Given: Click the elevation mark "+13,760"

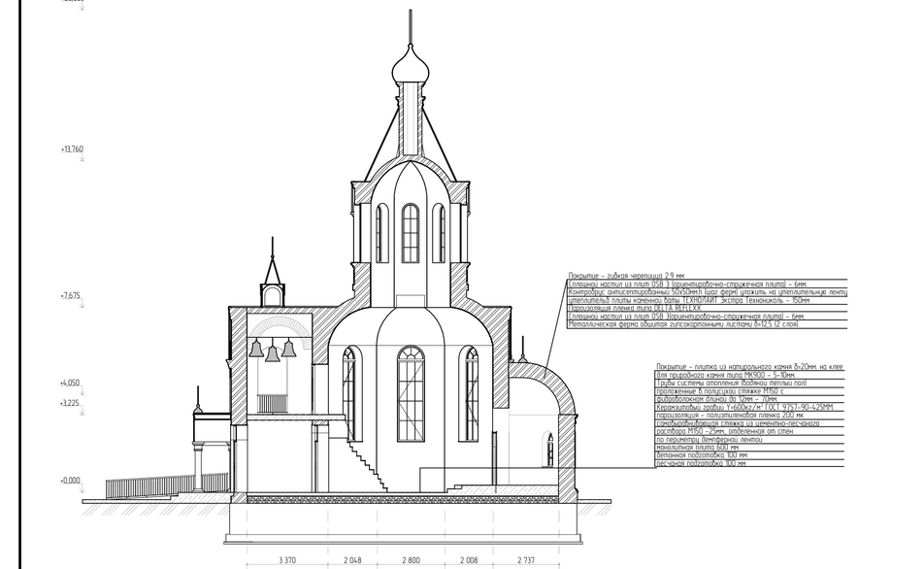Looking at the screenshot, I should (72, 150).
